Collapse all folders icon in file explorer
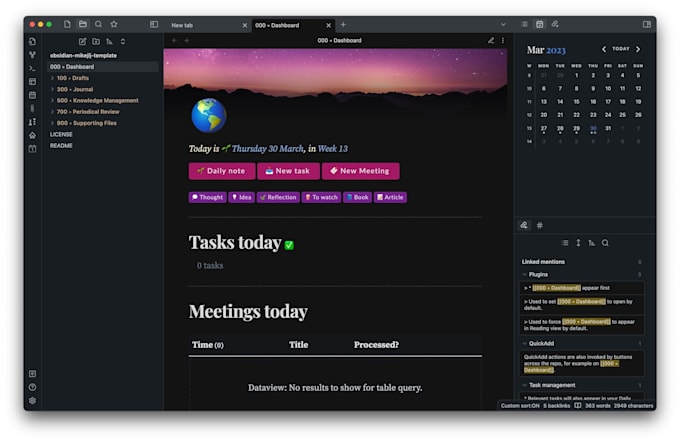The image size is (680, 442). [123, 42]
